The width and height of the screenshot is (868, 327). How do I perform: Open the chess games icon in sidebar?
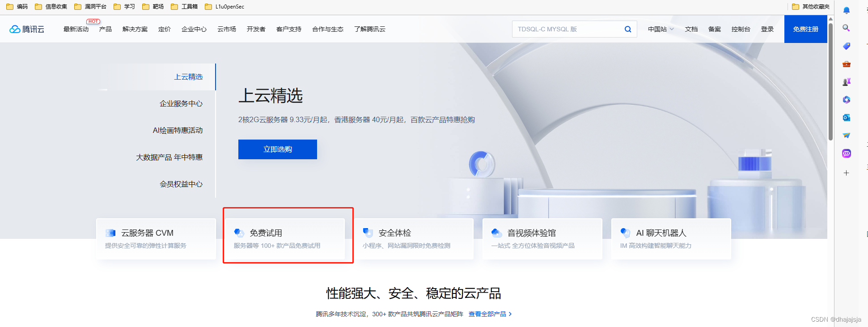pyautogui.click(x=846, y=82)
